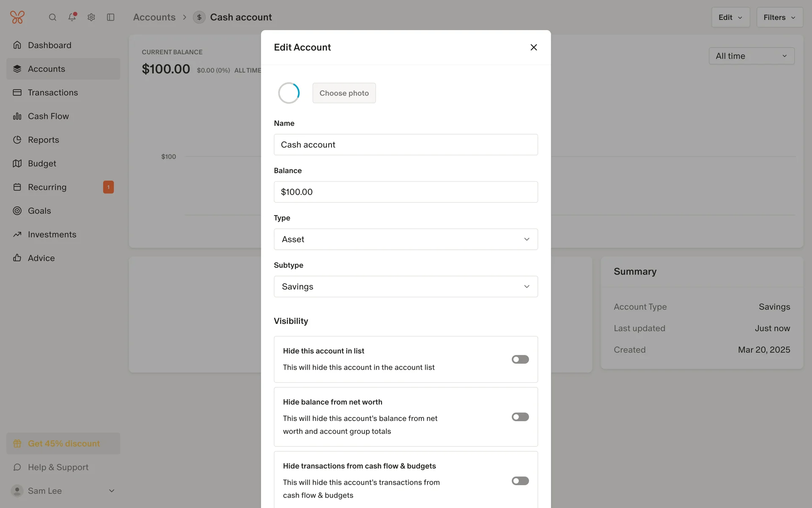This screenshot has height=508, width=812.
Task: Click the Budget map icon
Action: click(17, 163)
